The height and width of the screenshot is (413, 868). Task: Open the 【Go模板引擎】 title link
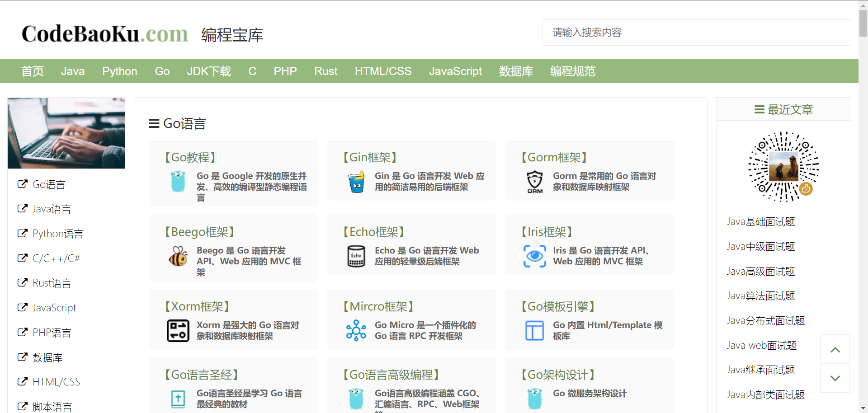(558, 306)
